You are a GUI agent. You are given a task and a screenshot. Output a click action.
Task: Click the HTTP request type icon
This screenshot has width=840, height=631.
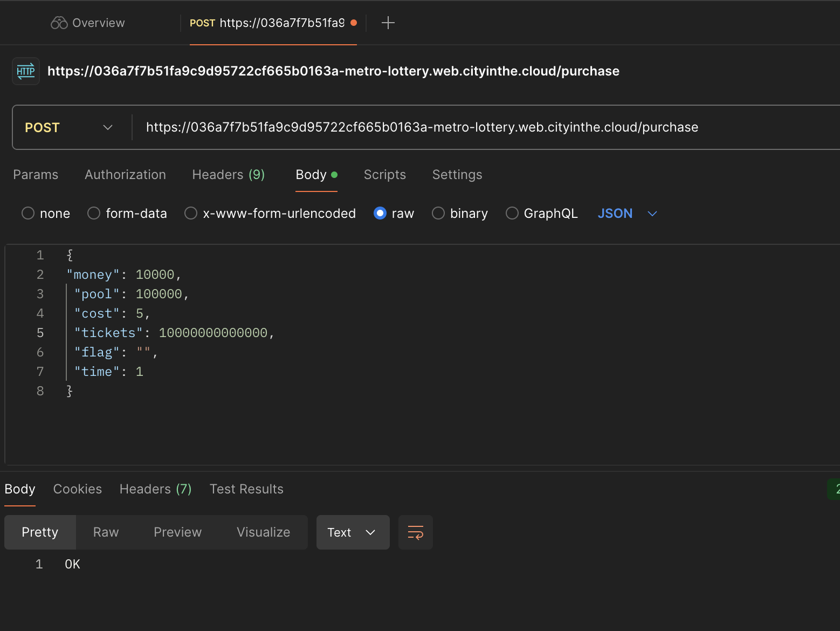point(26,71)
